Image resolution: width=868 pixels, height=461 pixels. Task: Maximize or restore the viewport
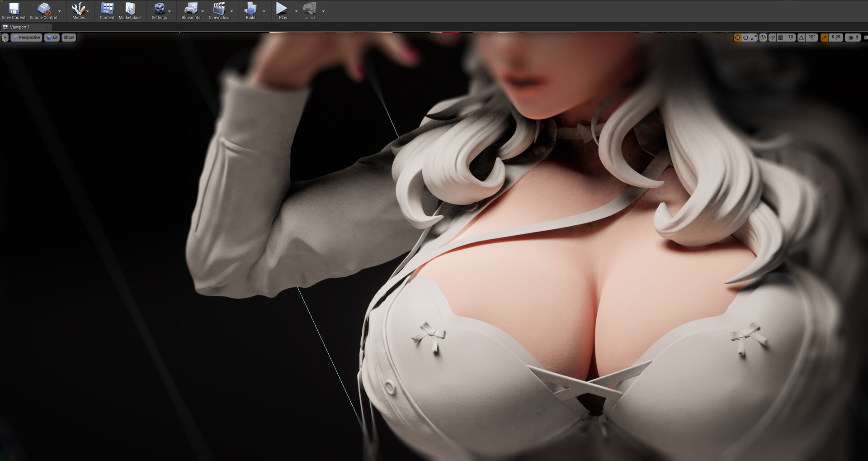coord(866,38)
